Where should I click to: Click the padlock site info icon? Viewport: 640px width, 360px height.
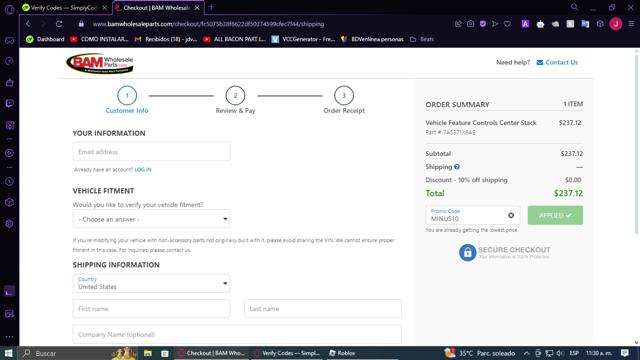(81, 24)
